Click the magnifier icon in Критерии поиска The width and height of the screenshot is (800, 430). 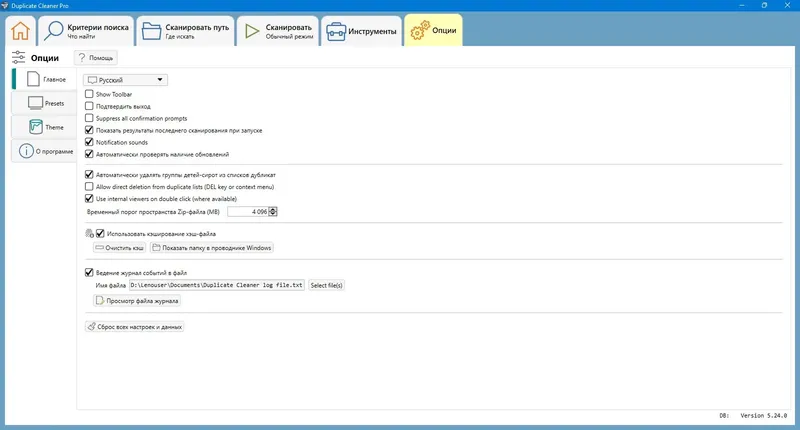54,31
